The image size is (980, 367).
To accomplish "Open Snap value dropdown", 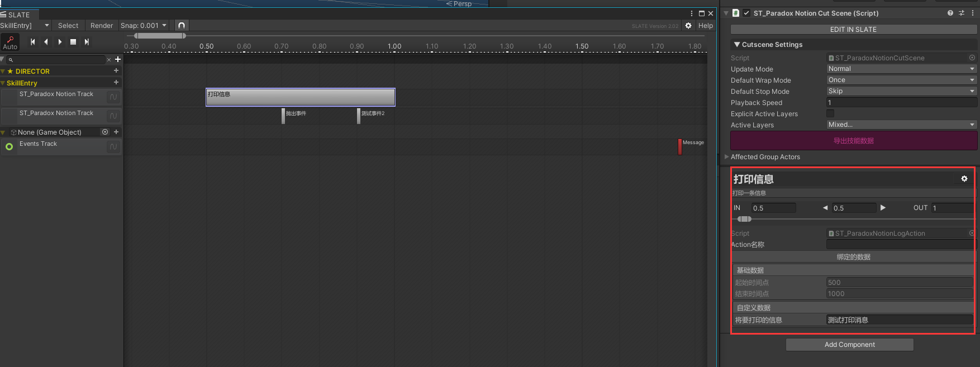I will tap(144, 26).
